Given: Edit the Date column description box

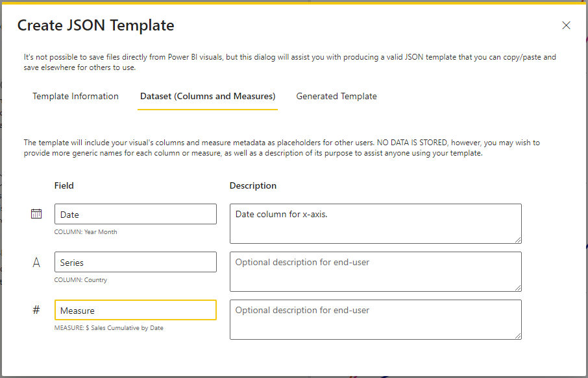Looking at the screenshot, I should [x=375, y=224].
